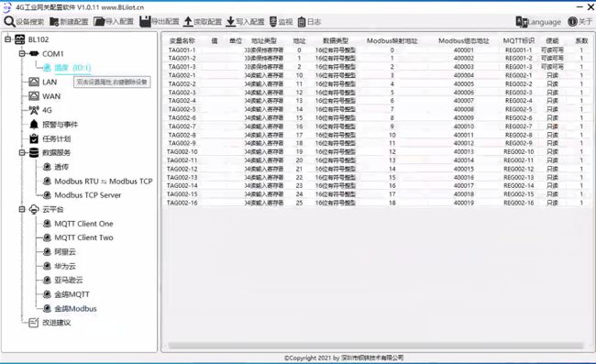Select row TAG002-9 in variable table
596x364 pixels.
(376, 143)
